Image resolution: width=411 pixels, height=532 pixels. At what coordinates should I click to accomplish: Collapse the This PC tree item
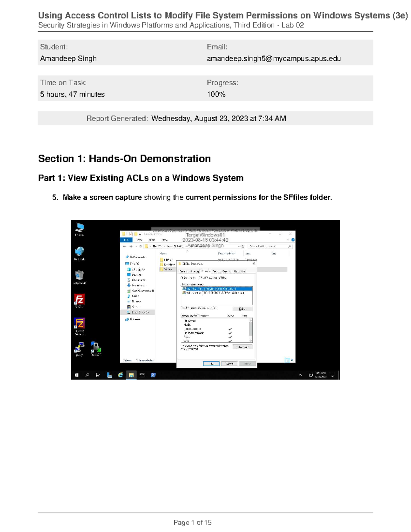tap(126, 263)
